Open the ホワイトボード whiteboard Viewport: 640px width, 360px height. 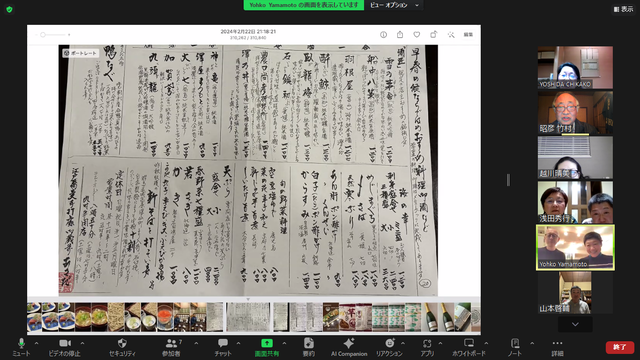pos(469,347)
